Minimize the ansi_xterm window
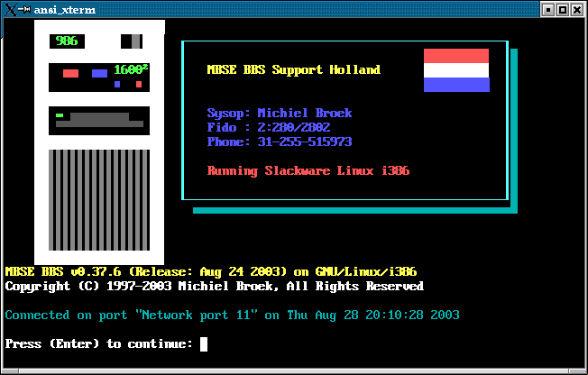This screenshot has height=375, width=588. pos(548,10)
